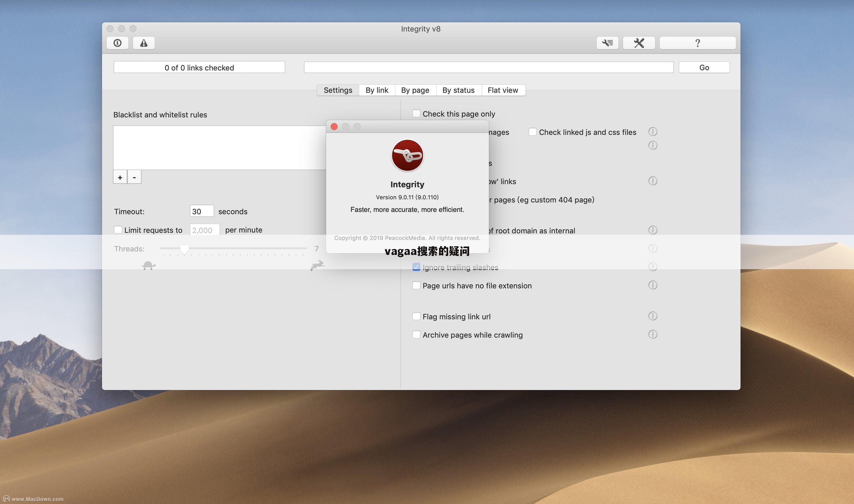854x504 pixels.
Task: Enable Archive pages while crawling
Action: (x=416, y=334)
